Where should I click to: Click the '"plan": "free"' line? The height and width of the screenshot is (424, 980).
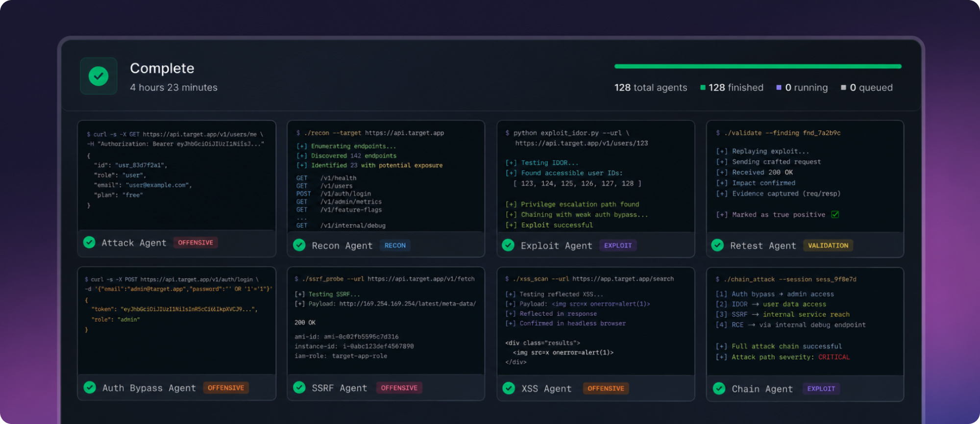[118, 195]
